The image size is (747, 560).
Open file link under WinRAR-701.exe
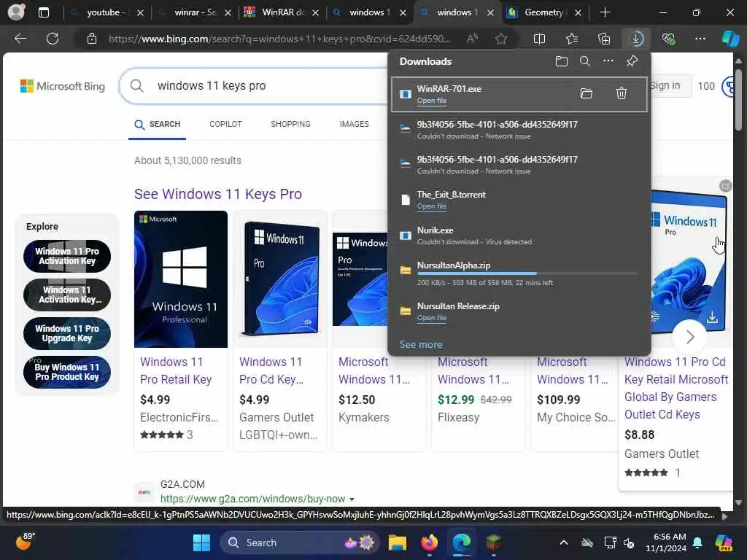click(x=432, y=101)
